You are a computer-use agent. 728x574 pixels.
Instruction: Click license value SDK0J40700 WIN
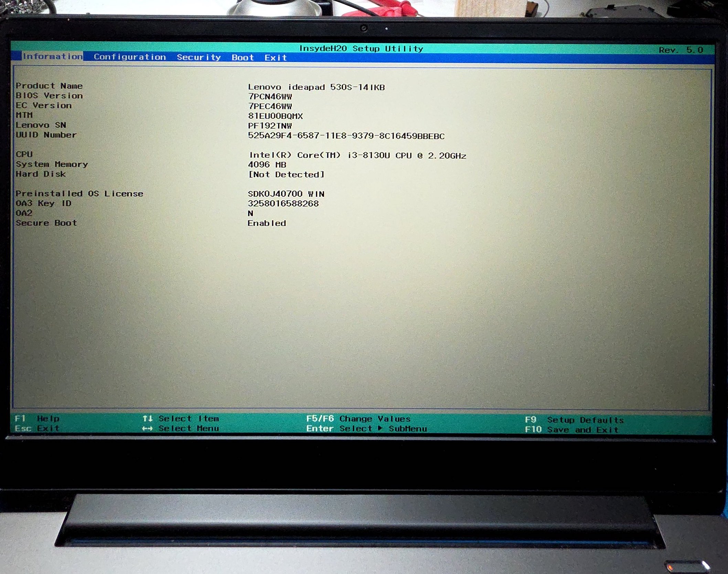[x=286, y=194]
